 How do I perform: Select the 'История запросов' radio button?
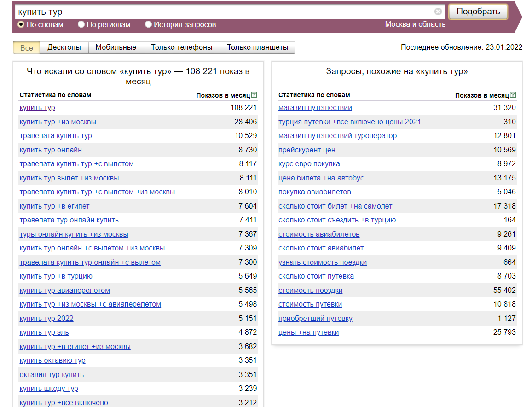148,24
